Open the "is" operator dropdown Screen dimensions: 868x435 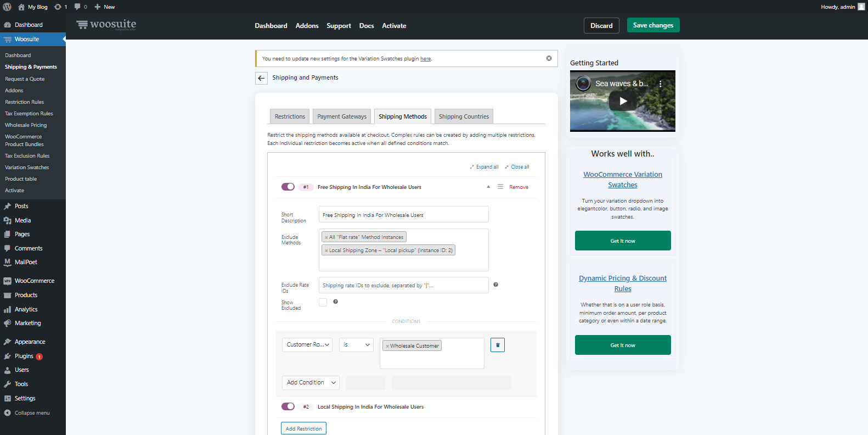(x=356, y=344)
